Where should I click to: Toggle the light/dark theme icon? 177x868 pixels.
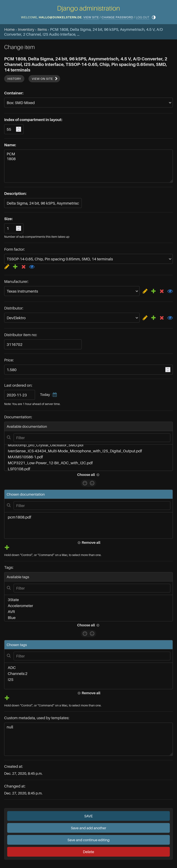[154, 17]
